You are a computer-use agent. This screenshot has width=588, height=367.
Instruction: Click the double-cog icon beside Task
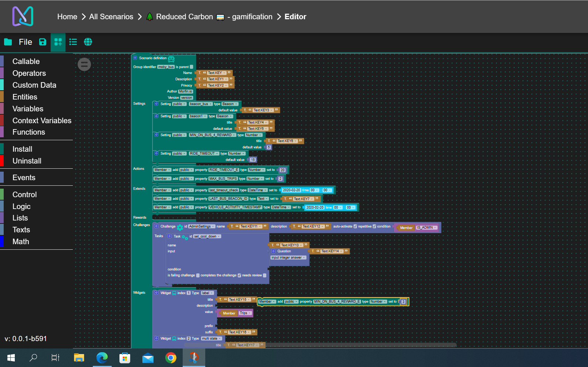coord(185,237)
